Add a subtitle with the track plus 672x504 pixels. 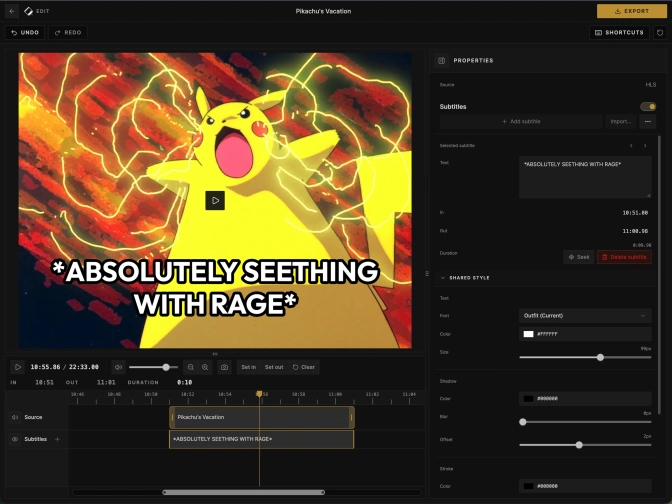tap(57, 439)
